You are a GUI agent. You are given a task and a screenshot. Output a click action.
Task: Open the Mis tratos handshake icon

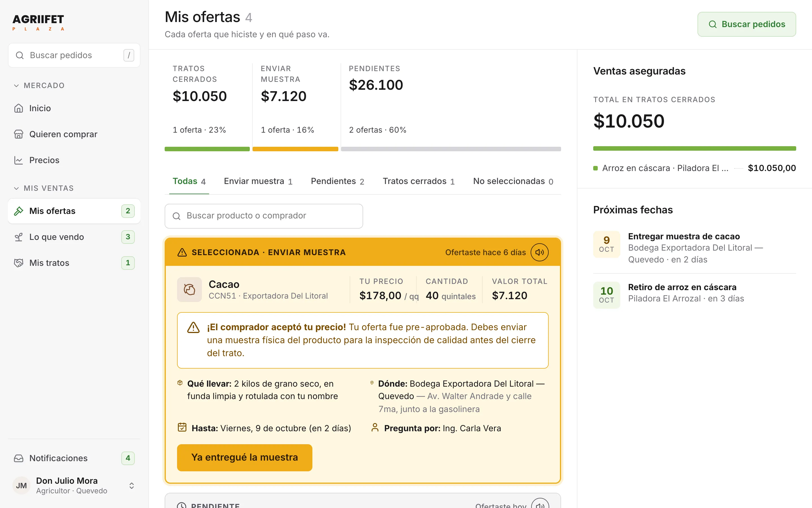pos(19,263)
